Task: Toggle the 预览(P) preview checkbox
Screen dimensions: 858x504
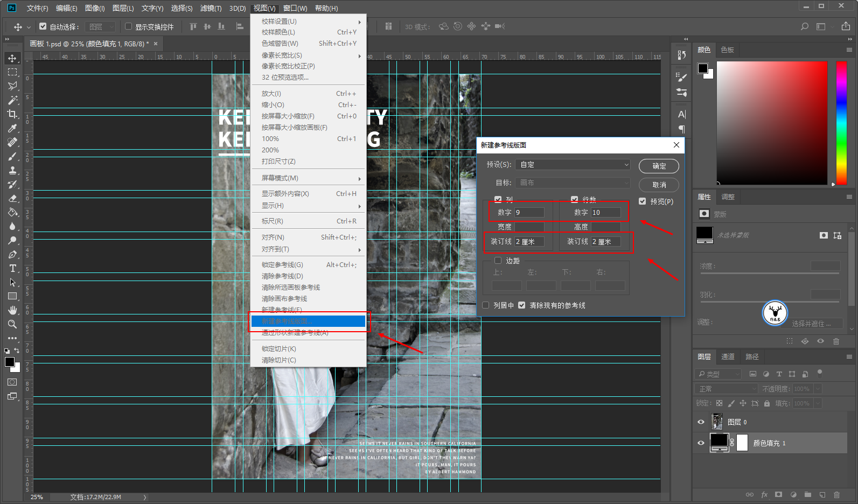Action: (x=642, y=201)
